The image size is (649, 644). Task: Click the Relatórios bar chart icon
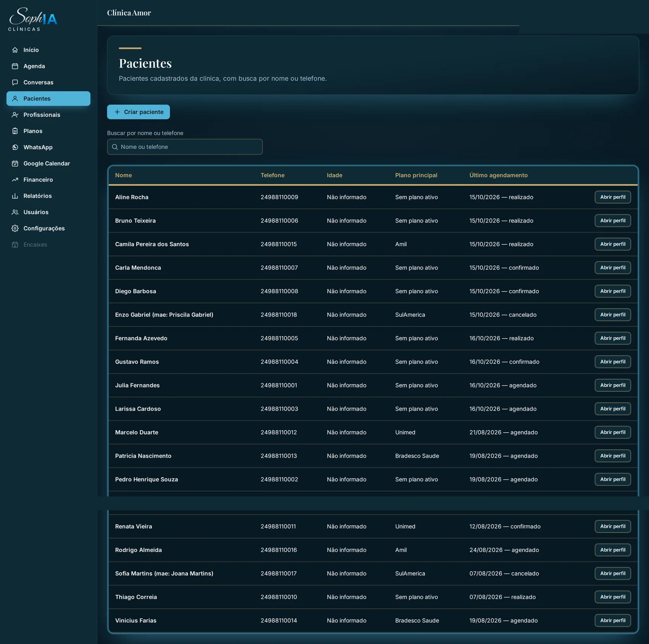tap(15, 196)
